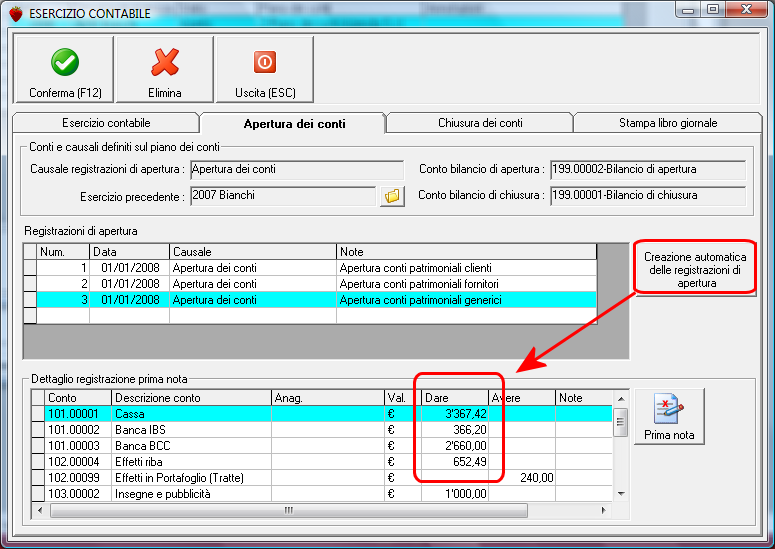Click the horizontal scroll left arrow
Viewport: 775px width, 549px height.
pos(40,510)
